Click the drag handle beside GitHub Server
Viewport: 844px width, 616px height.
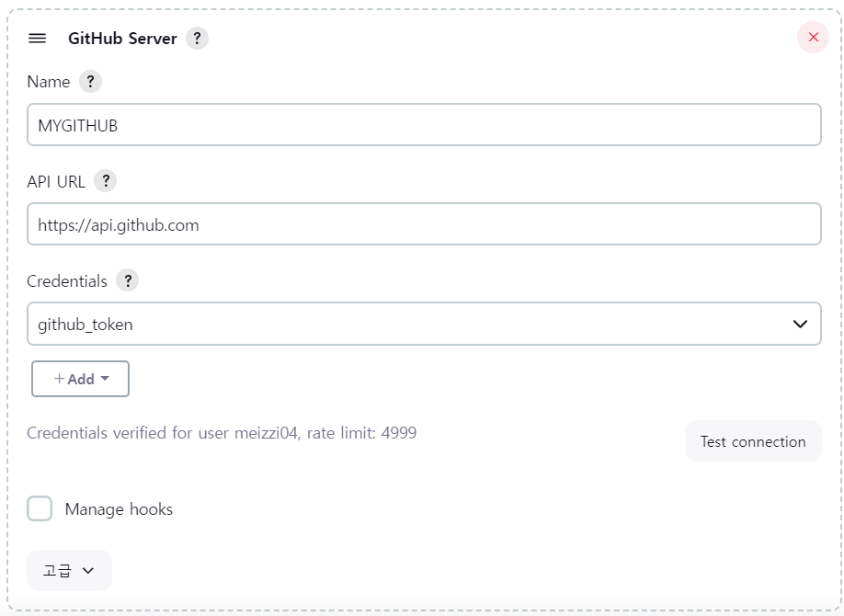(37, 39)
